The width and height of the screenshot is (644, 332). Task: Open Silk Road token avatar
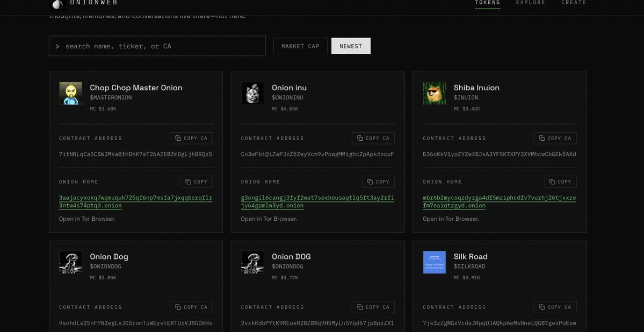pyautogui.click(x=435, y=262)
